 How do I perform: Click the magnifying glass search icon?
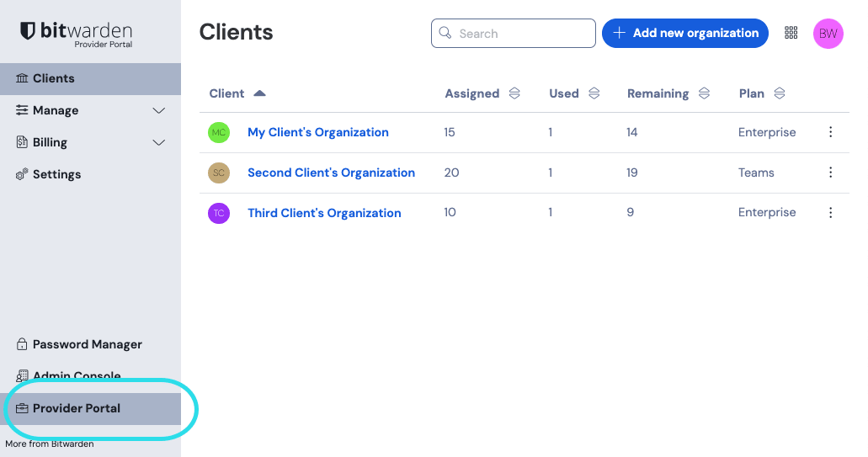pos(445,33)
